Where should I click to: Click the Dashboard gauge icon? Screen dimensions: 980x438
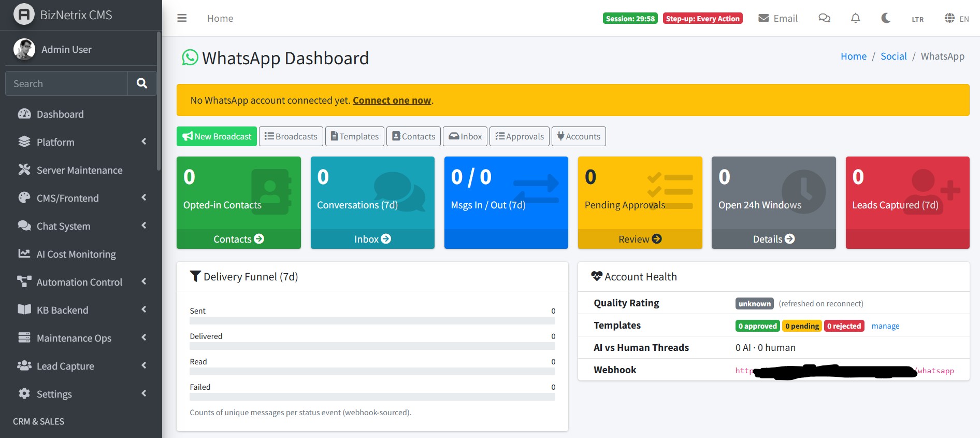coord(24,114)
